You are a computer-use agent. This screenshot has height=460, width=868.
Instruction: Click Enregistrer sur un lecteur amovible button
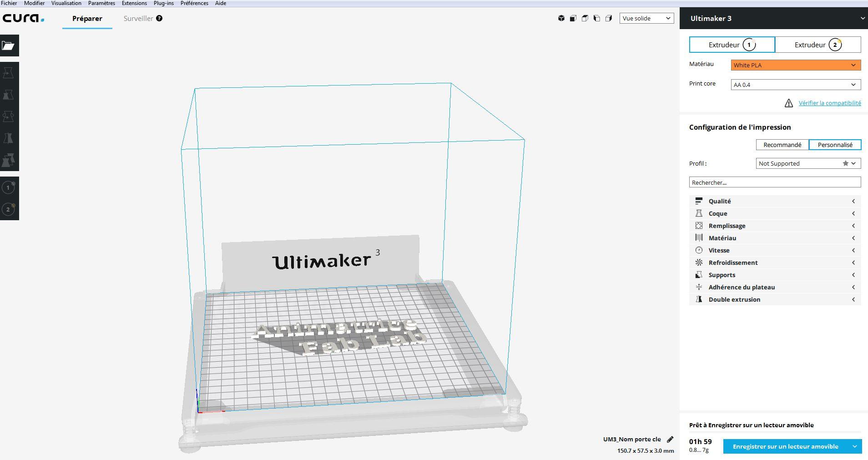coord(786,446)
